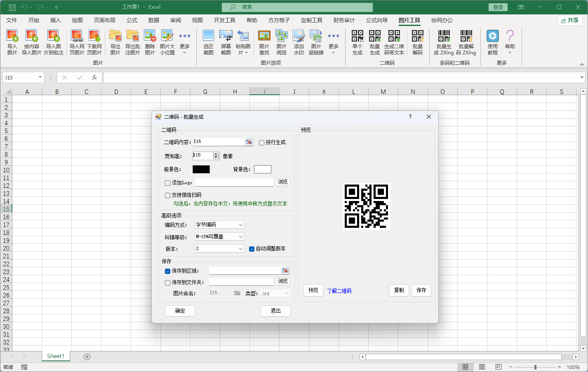
Task: Open the 导出批注图片 tool
Action: pyautogui.click(x=133, y=42)
